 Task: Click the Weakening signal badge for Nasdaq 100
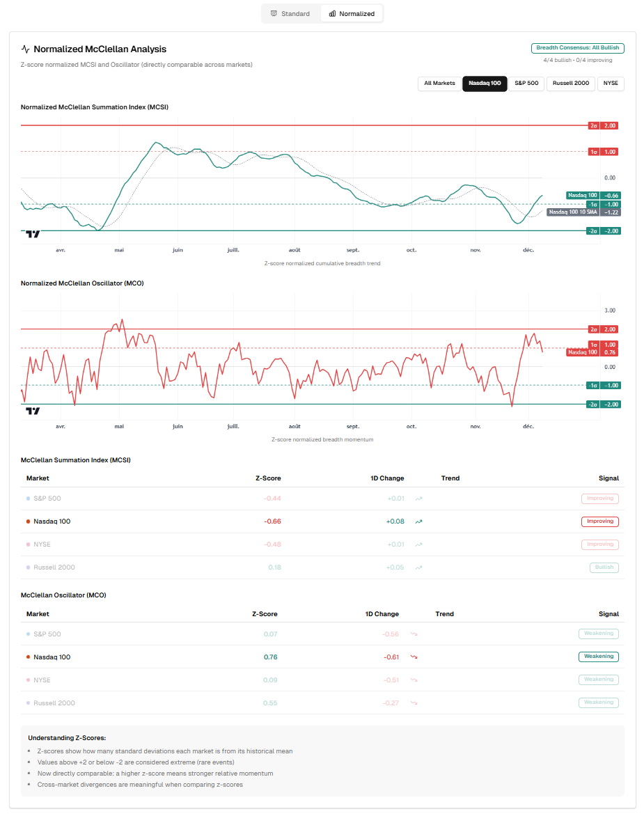pyautogui.click(x=599, y=657)
